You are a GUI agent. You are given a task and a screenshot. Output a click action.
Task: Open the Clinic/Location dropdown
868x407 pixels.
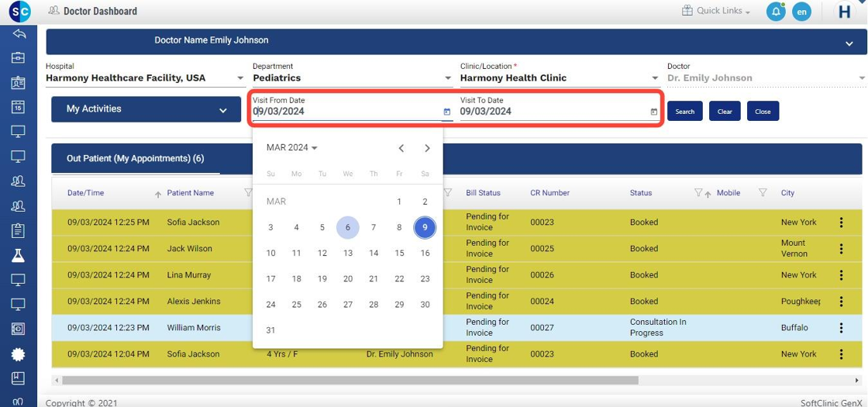point(560,78)
